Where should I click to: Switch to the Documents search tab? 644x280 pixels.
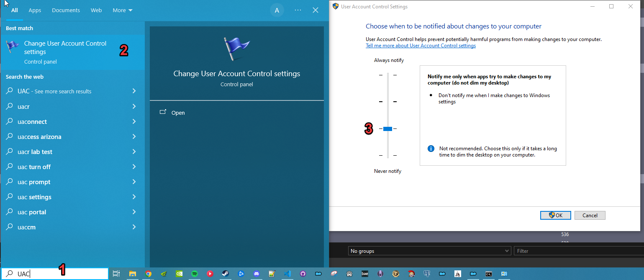pyautogui.click(x=66, y=10)
